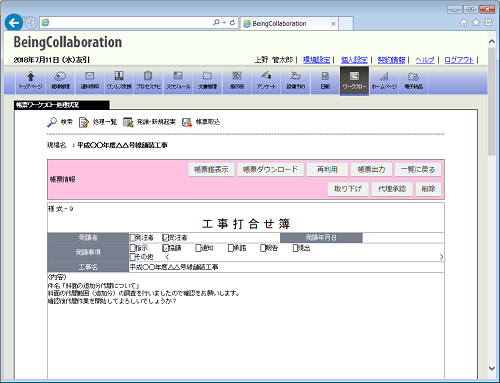500x383 pixels.
Task: Toggle 通知 checkbox
Action: click(198, 248)
